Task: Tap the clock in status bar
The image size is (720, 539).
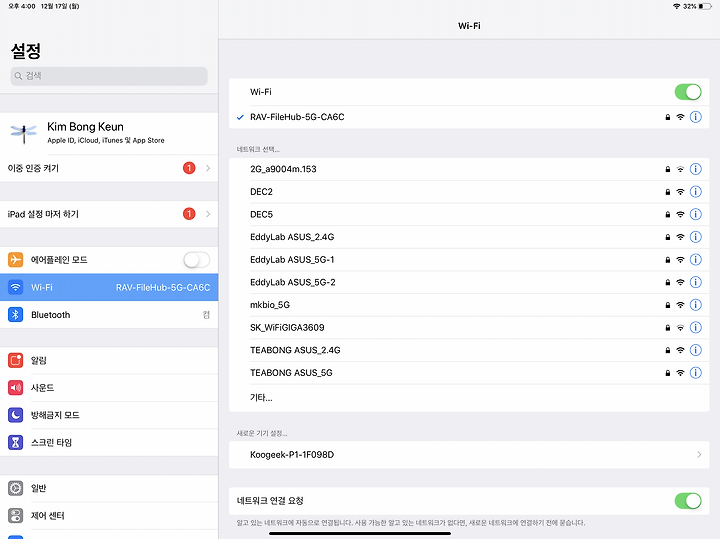Action: pos(22,6)
